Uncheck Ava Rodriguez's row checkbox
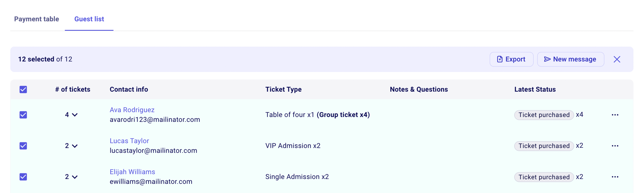Screen dimensions: 644x193 pos(23,115)
